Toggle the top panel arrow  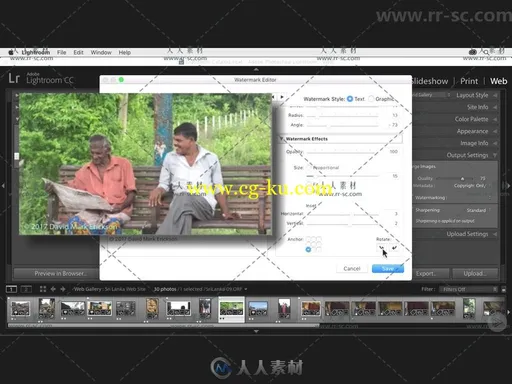[x=256, y=69]
